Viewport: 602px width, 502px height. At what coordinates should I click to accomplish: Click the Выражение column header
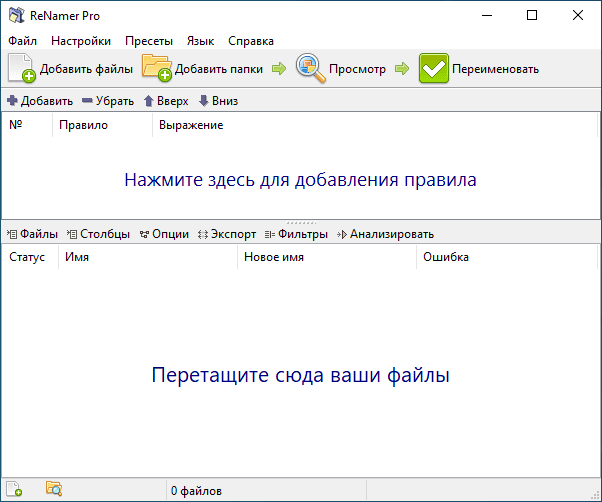375,125
